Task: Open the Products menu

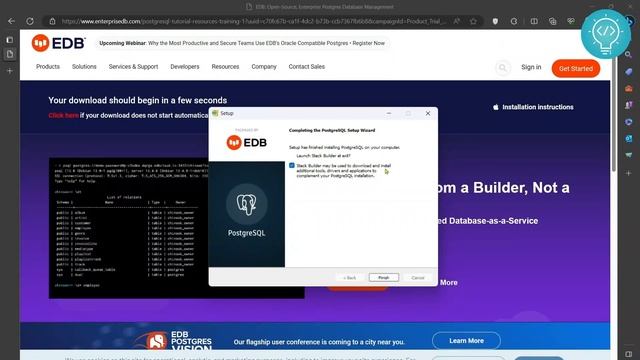Action: coord(48,67)
